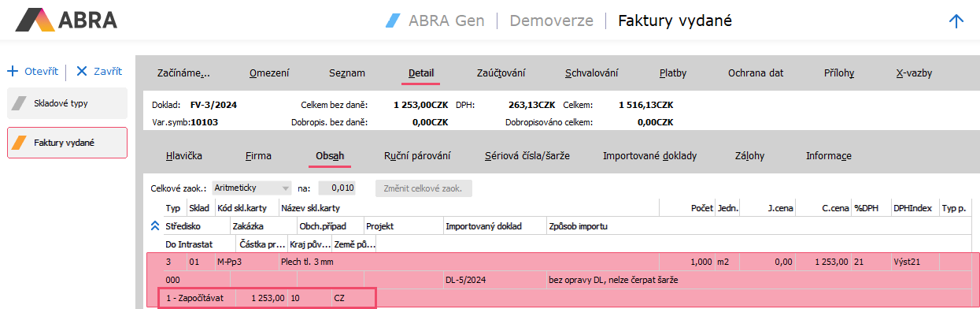Select the gray Skladové typy icon
The height and width of the screenshot is (309, 980).
coord(20,103)
